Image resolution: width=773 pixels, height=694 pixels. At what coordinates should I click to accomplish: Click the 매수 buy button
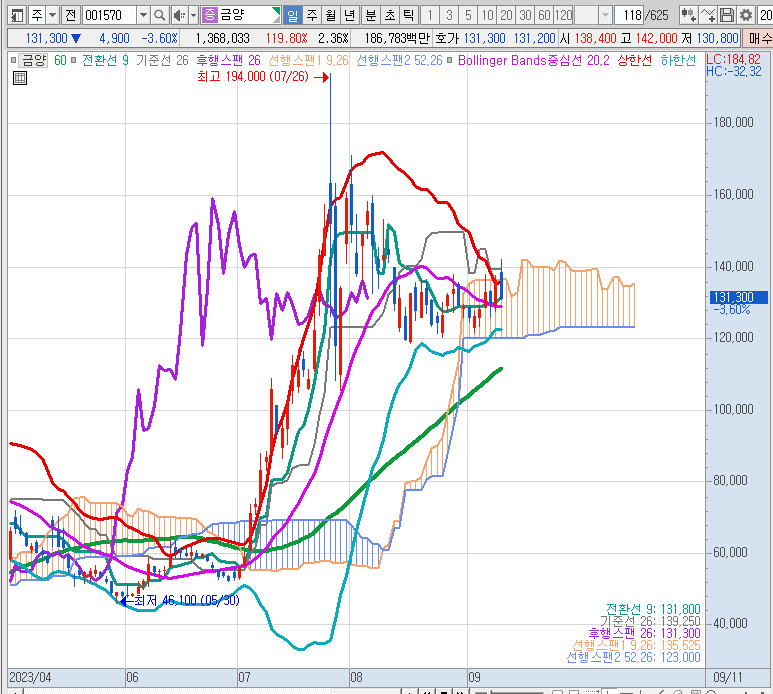click(x=760, y=38)
